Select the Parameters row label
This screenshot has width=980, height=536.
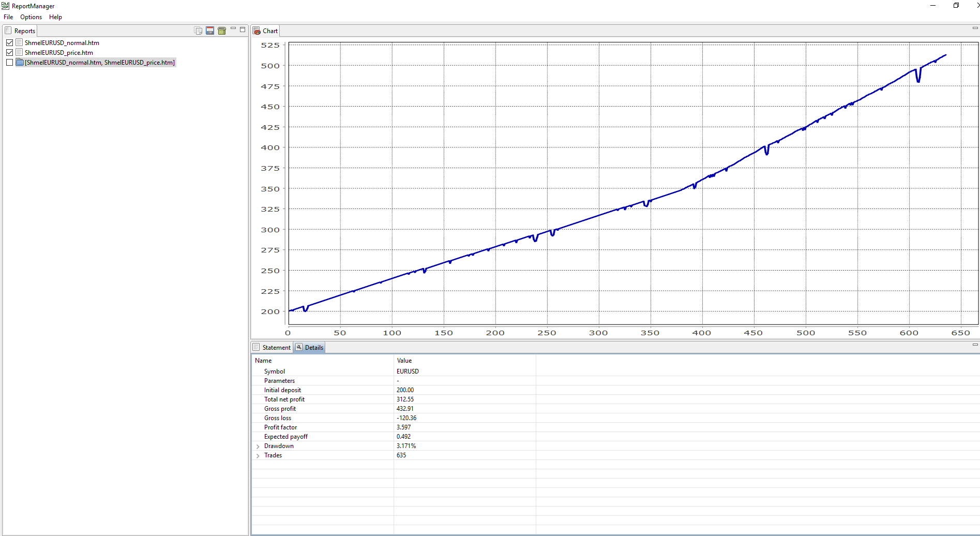coord(279,381)
